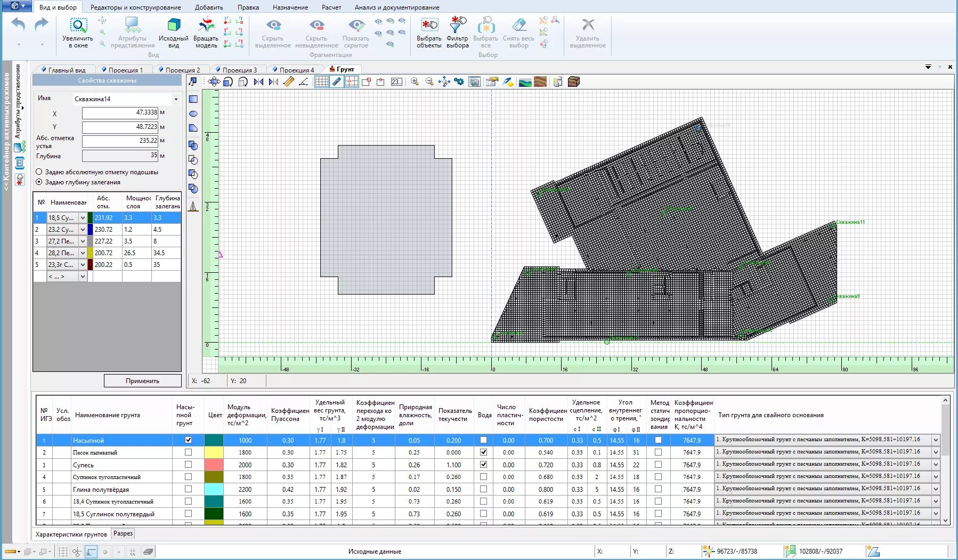958x560 pixels.
Task: Switch to the 'Проекция 2' view tab
Action: click(x=180, y=70)
